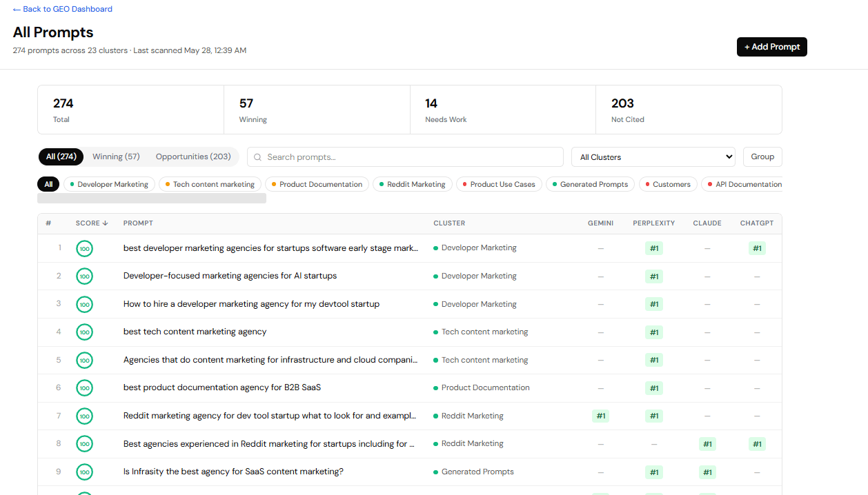Click Perplexity #1 badge in row 9
868x495 pixels.
[654, 472]
